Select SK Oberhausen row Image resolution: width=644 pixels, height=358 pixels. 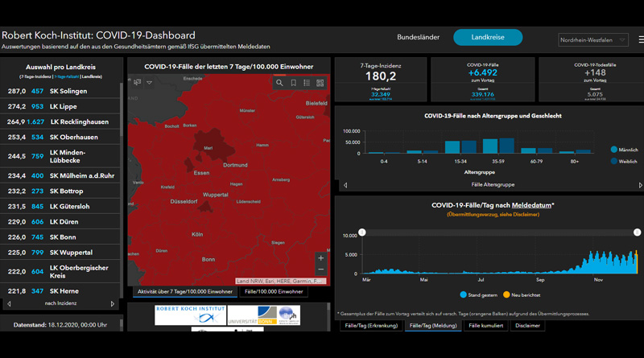coord(60,137)
